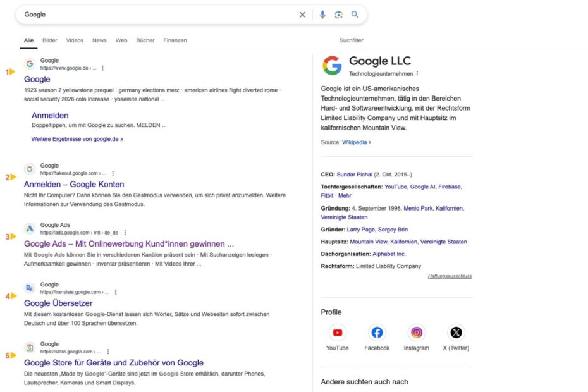Click the Vereinigte Staaten link under Gründung
The width and height of the screenshot is (588, 392).
point(344,217)
